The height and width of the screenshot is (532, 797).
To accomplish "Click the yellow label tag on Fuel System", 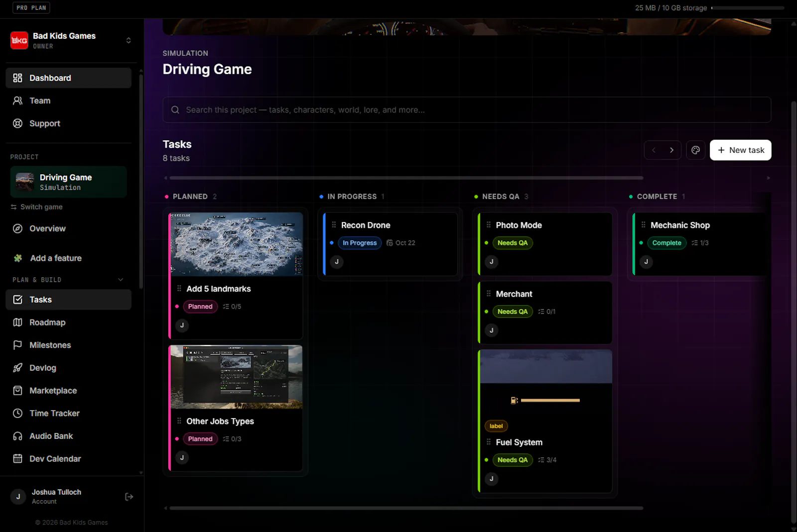I will (x=496, y=426).
